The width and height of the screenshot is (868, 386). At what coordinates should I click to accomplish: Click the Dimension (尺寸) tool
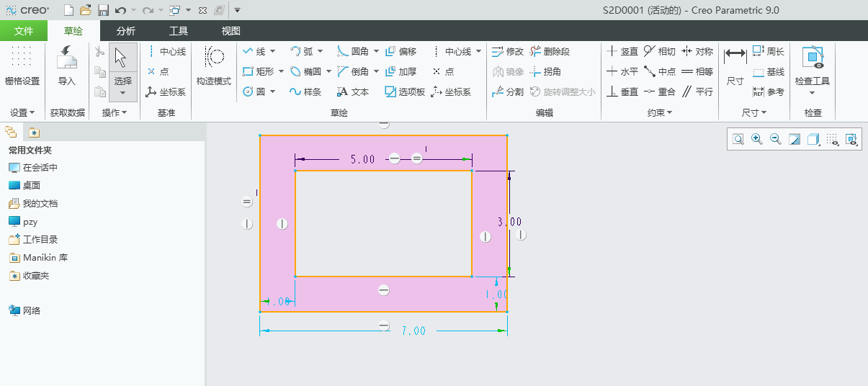[x=735, y=67]
